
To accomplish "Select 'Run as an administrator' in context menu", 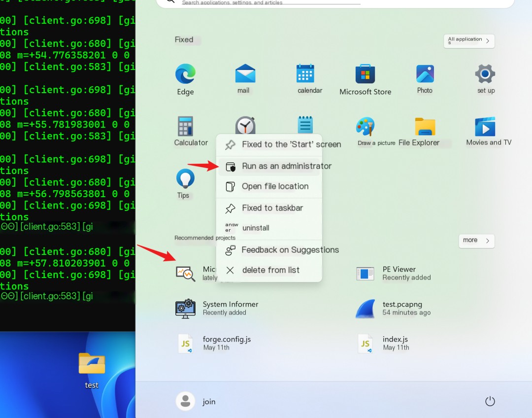I will point(269,167).
